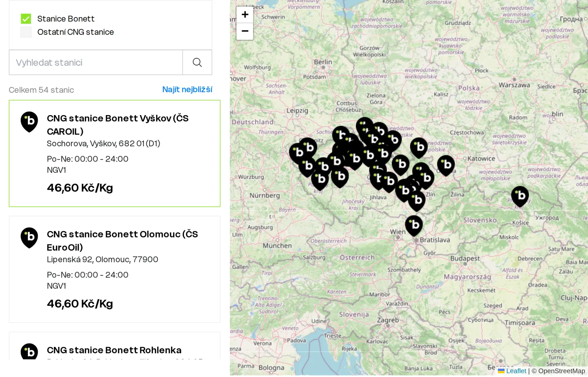Select the Bonett Vyškov station pin icon
The width and height of the screenshot is (588, 377).
tap(29, 122)
